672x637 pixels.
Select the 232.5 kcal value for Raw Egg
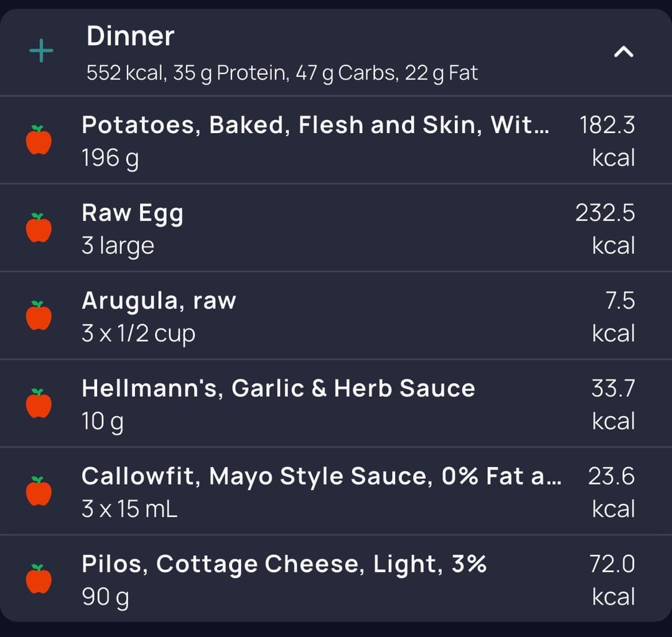(x=605, y=229)
